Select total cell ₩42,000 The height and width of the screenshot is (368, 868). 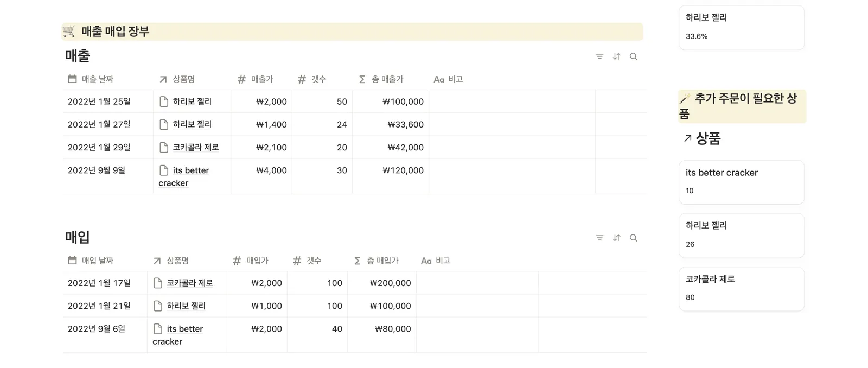(x=391, y=147)
